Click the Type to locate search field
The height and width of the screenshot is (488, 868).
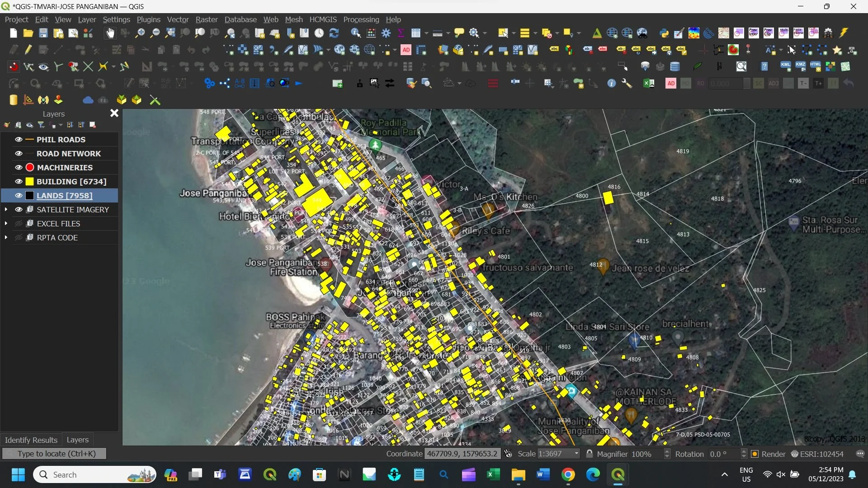point(54,454)
